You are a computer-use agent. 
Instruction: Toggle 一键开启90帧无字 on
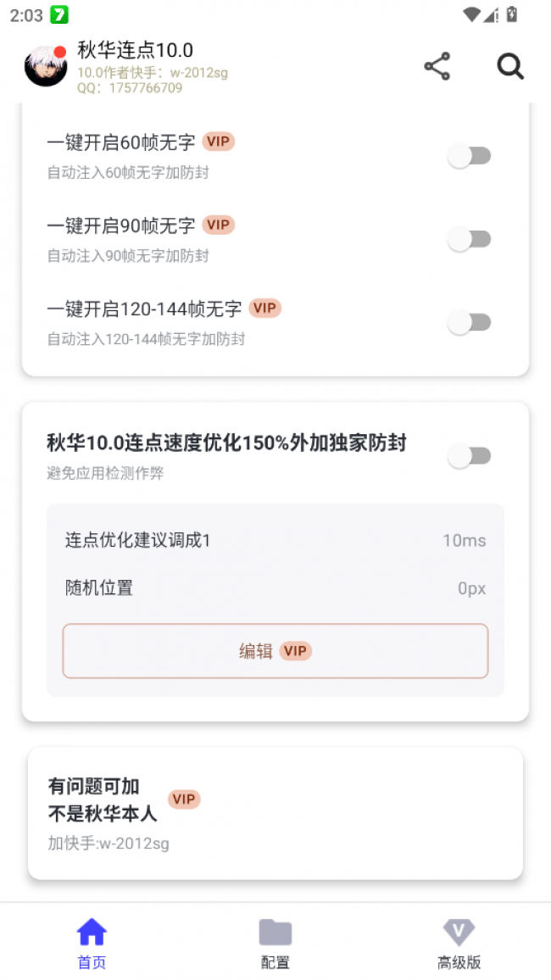coord(469,239)
